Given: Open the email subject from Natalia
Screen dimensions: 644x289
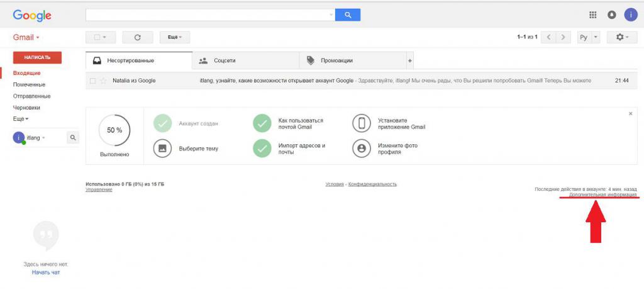Looking at the screenshot, I should pyautogui.click(x=277, y=81).
